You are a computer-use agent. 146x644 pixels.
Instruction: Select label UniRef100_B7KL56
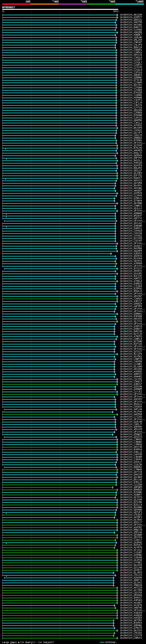[131, 148]
